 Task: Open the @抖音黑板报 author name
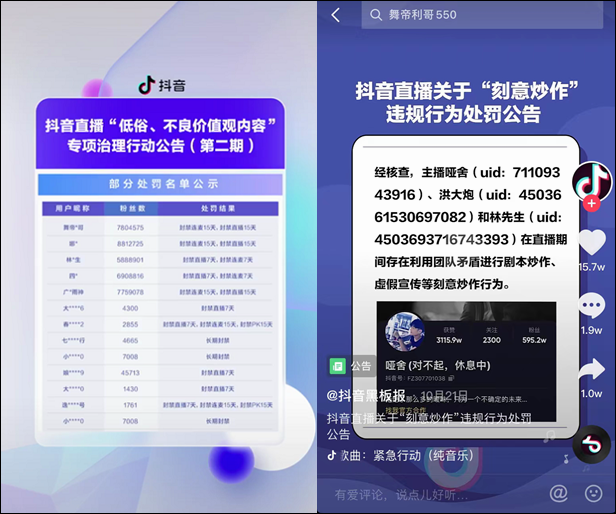(x=366, y=395)
